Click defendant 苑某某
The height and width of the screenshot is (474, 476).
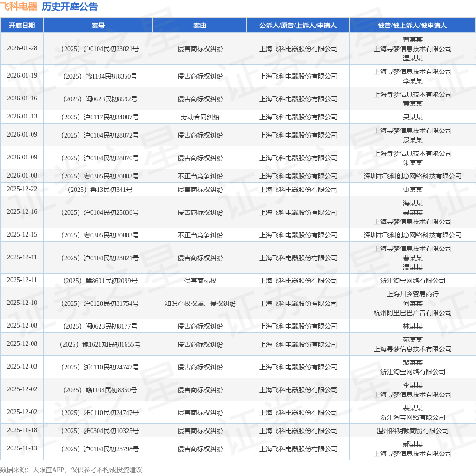point(413,340)
